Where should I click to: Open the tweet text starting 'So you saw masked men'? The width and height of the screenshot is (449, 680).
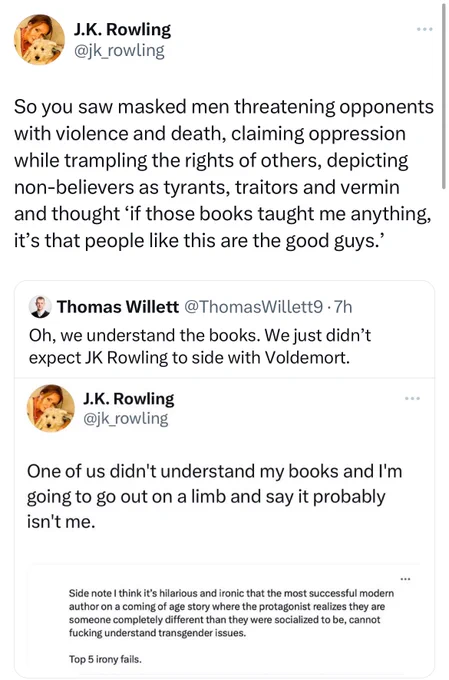(x=223, y=173)
